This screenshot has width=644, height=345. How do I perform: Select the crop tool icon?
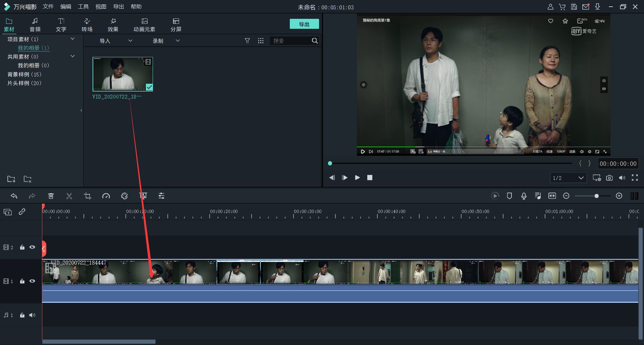88,196
